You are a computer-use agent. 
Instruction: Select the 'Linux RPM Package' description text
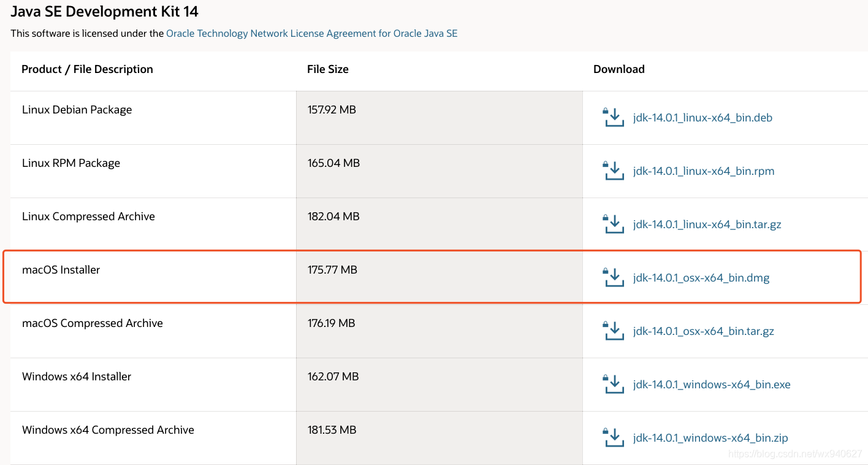(x=71, y=163)
